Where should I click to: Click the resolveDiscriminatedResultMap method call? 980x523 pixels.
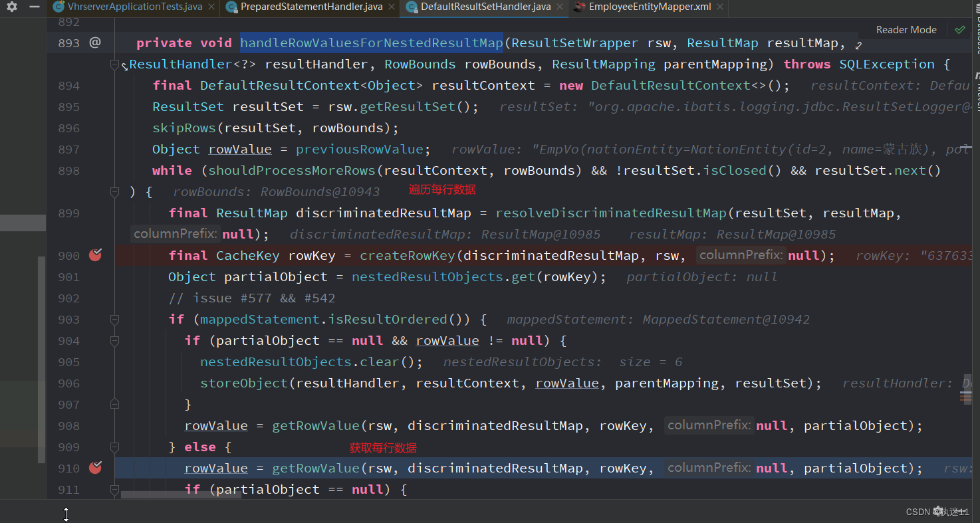pyautogui.click(x=611, y=213)
